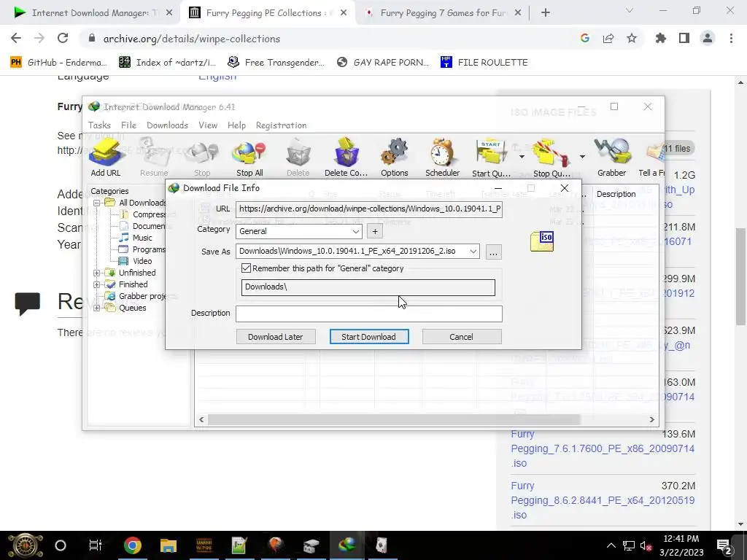Expand the Unfinished tree node

coord(97,273)
